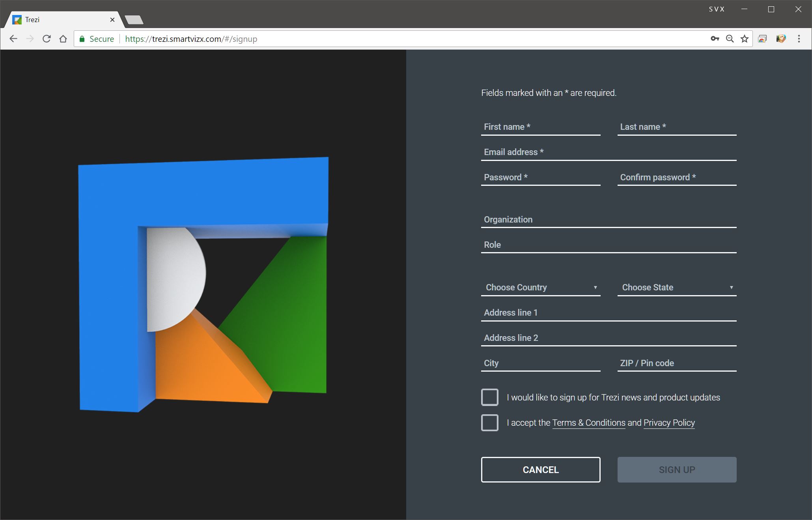This screenshot has height=520, width=812.
Task: Open the Privacy Policy link
Action: tap(669, 423)
